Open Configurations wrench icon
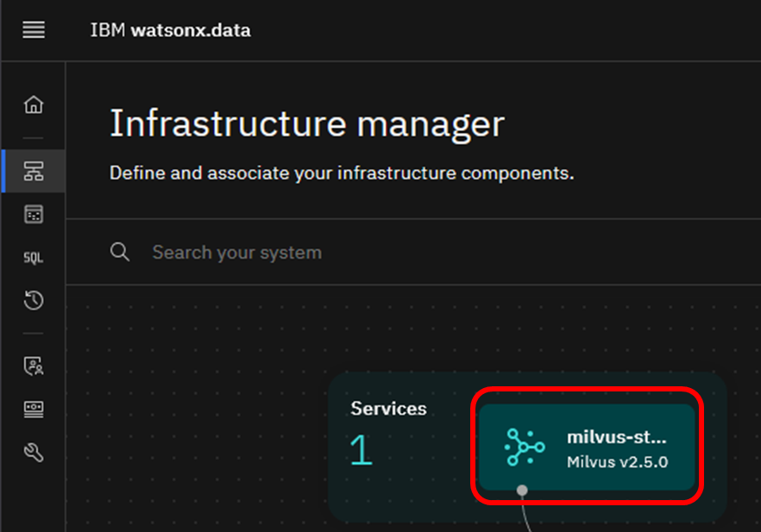This screenshot has height=532, width=761. [x=34, y=453]
